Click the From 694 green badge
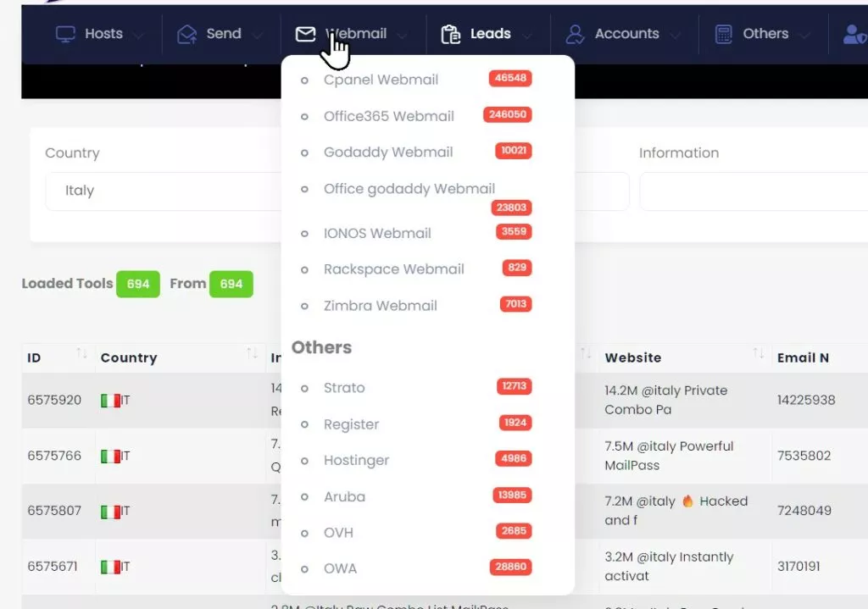 pyautogui.click(x=231, y=285)
